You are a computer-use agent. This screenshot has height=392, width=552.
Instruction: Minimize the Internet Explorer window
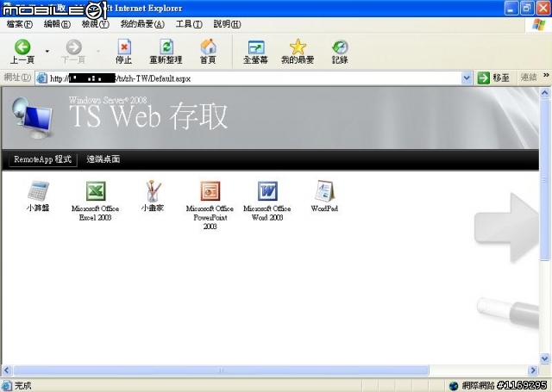(x=511, y=8)
